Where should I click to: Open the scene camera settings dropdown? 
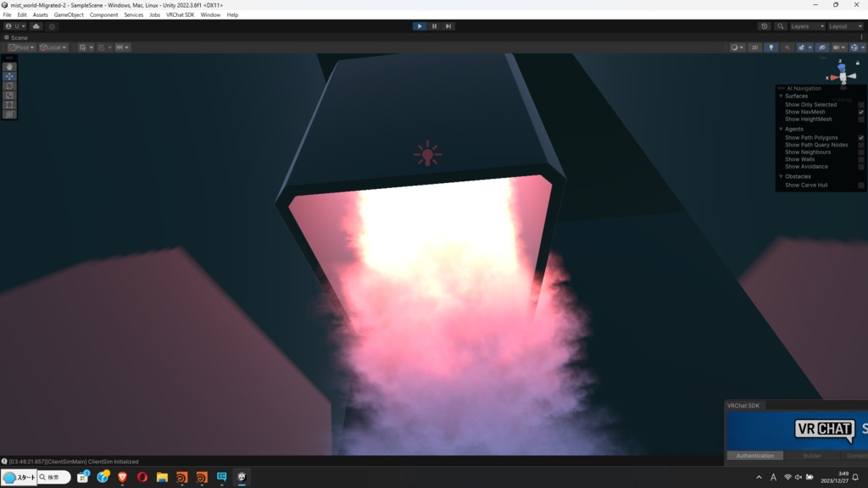839,47
